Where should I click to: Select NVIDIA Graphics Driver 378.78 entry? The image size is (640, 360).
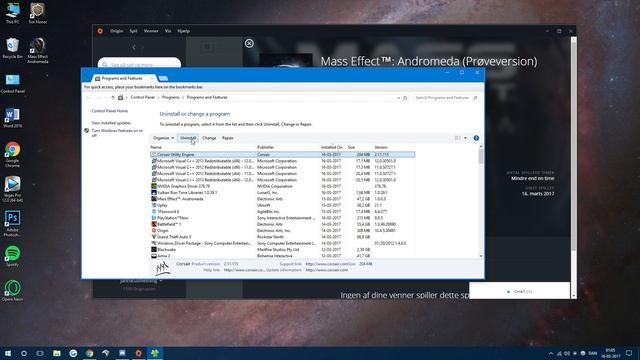pyautogui.click(x=282, y=186)
